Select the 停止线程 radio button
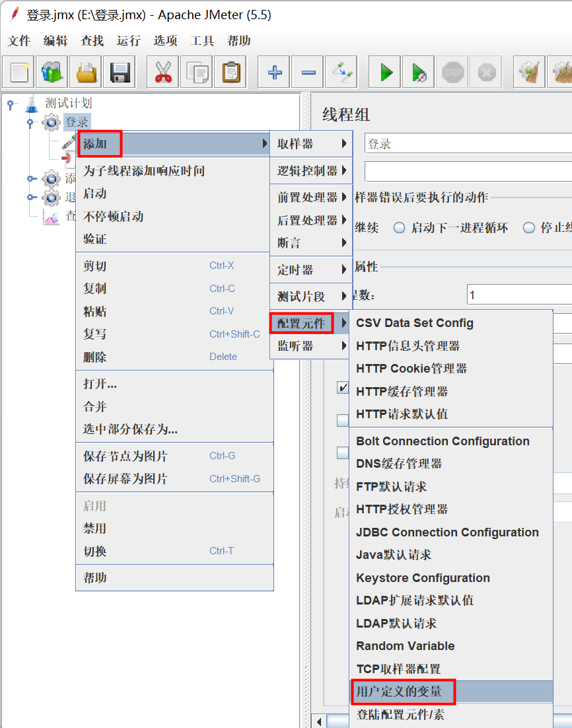The height and width of the screenshot is (728, 572). click(x=529, y=228)
